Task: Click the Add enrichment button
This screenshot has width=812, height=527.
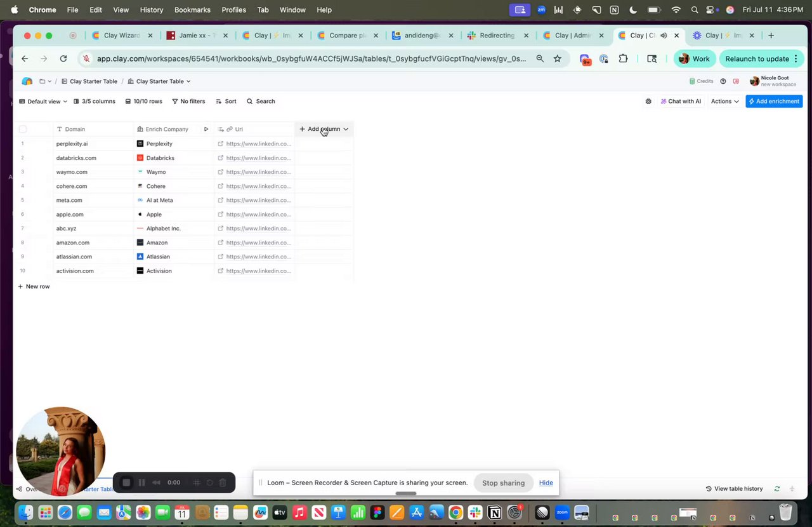Action: click(x=774, y=102)
